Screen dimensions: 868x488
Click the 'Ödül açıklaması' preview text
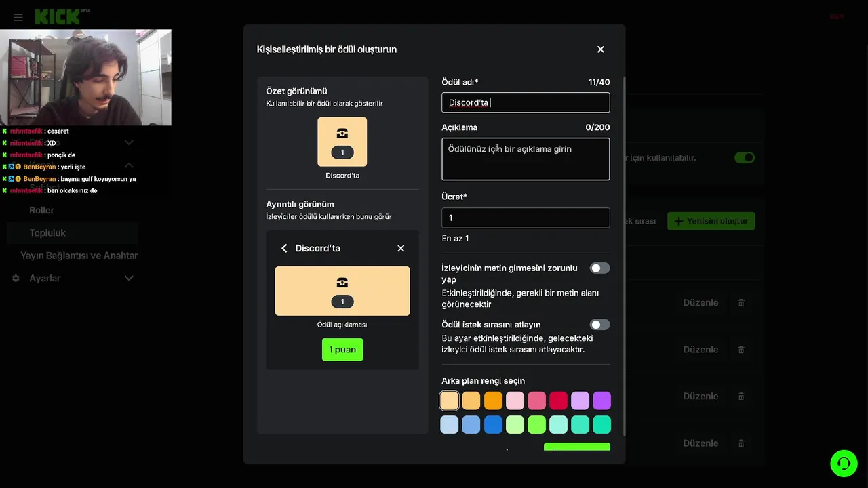point(342,325)
